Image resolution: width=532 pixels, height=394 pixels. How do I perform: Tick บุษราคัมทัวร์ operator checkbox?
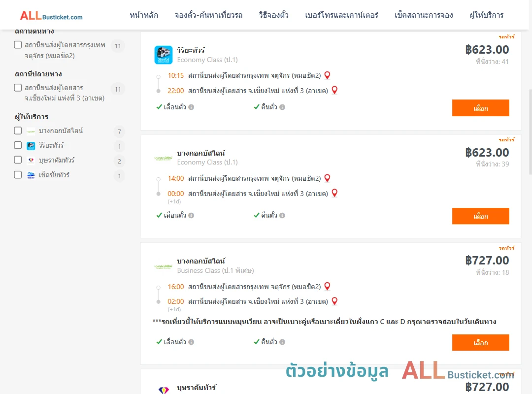(x=18, y=160)
